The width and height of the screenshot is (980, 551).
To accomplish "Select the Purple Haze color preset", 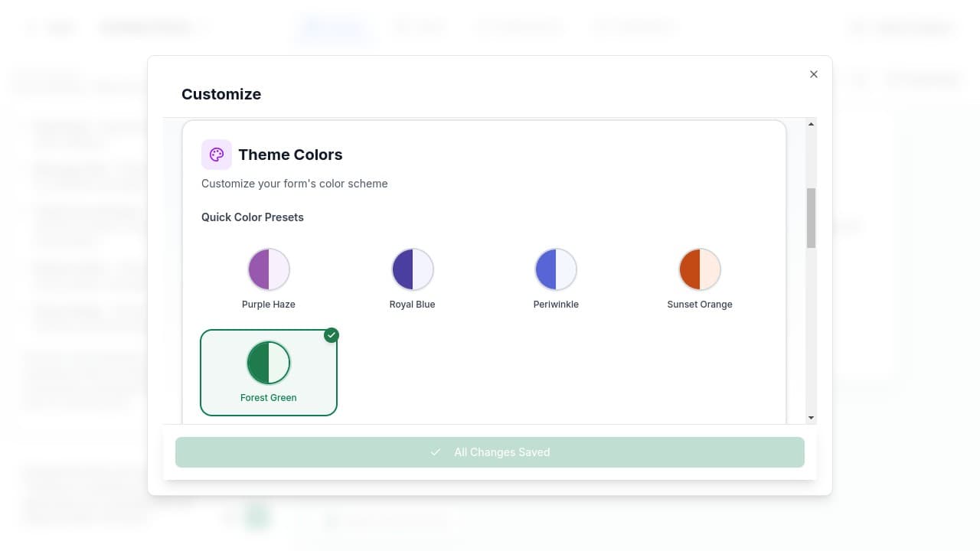I will pyautogui.click(x=269, y=277).
